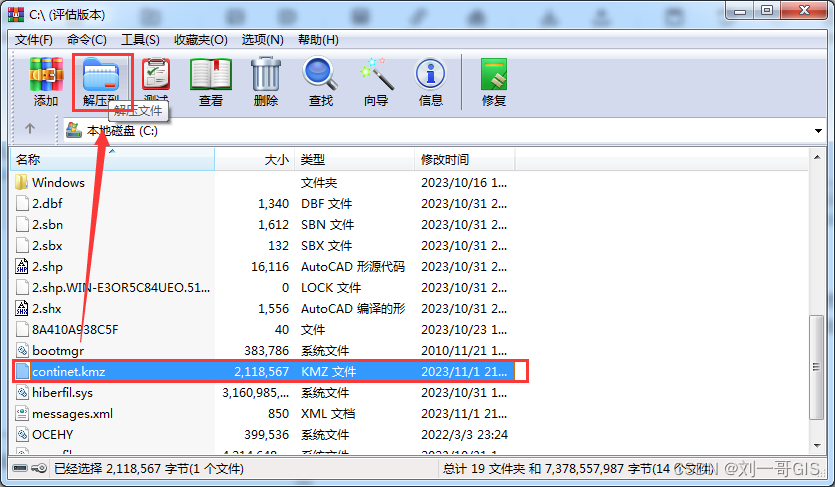Image resolution: width=835 pixels, height=487 pixels.
Task: Click the hiberfil.sys file icon
Action: click(x=22, y=392)
